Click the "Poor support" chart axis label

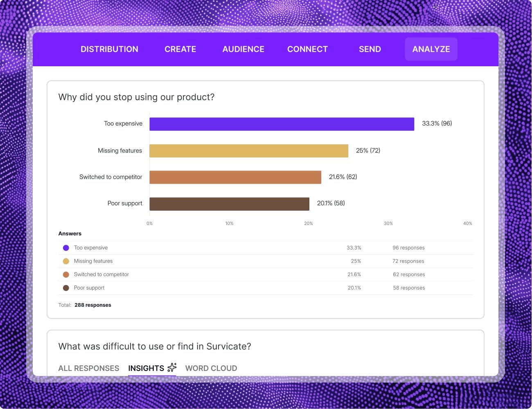125,203
